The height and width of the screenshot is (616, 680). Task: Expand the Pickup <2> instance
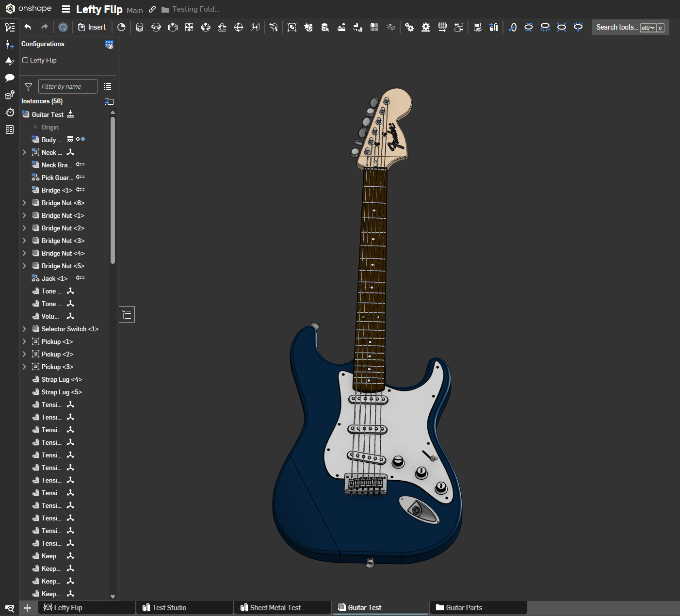(x=24, y=354)
